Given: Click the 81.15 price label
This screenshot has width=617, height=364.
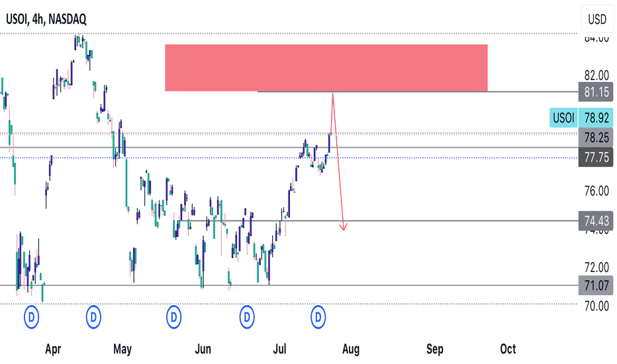Looking at the screenshot, I should tap(596, 92).
